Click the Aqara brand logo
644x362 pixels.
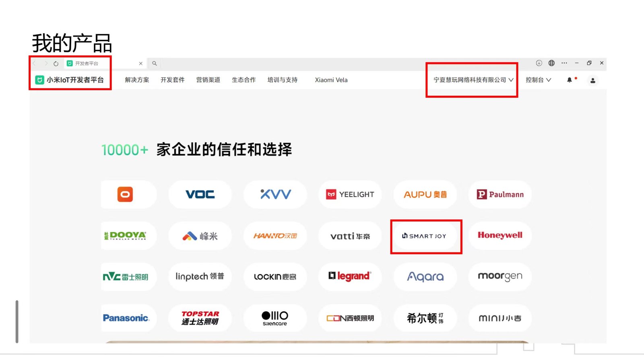[x=425, y=277]
